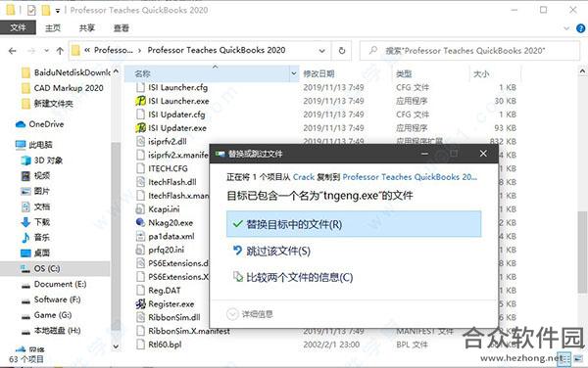
Task: Expand the address bar history dropdown
Action: 322,51
